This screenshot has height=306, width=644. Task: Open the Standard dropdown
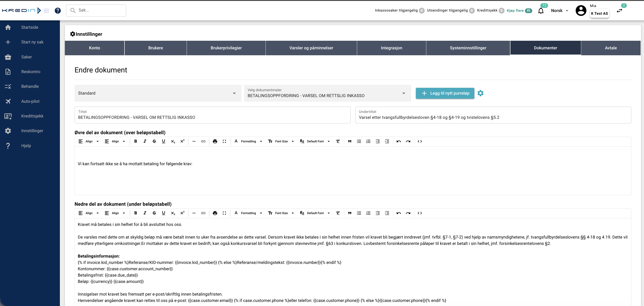[158, 93]
